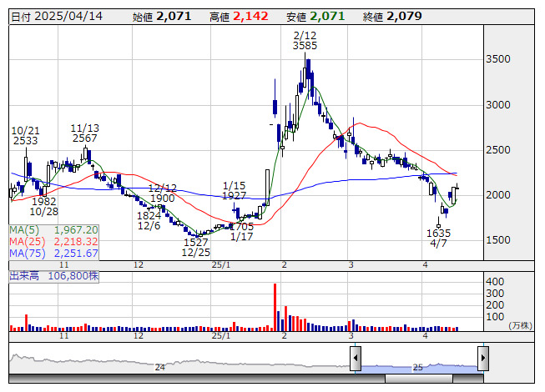Viewport: 545px width, 392px height.
Task: Click the 11/13 2567 high annotation
Action: tap(85, 133)
